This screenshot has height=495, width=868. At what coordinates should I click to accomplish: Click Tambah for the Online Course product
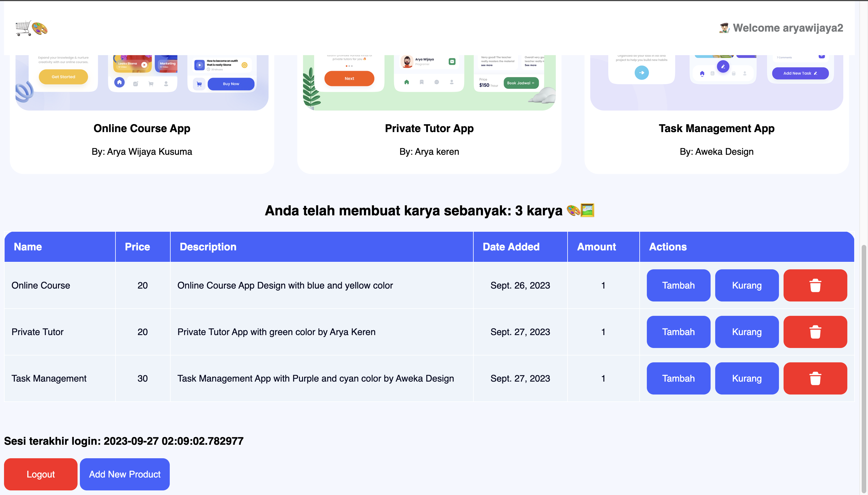coord(678,285)
